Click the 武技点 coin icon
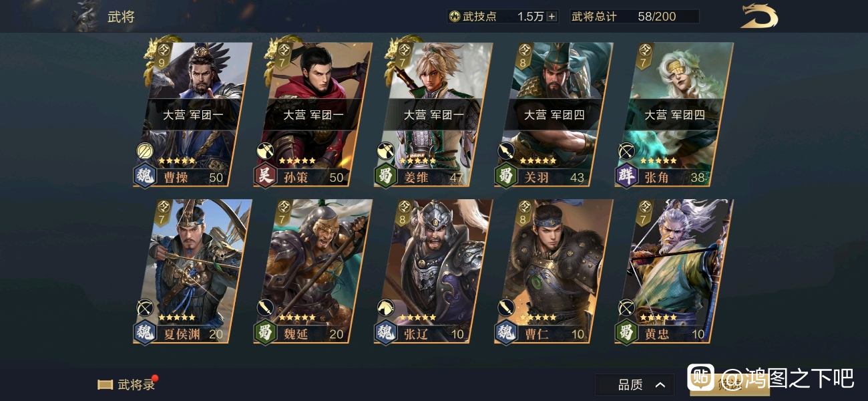The width and height of the screenshot is (868, 401). pos(455,17)
